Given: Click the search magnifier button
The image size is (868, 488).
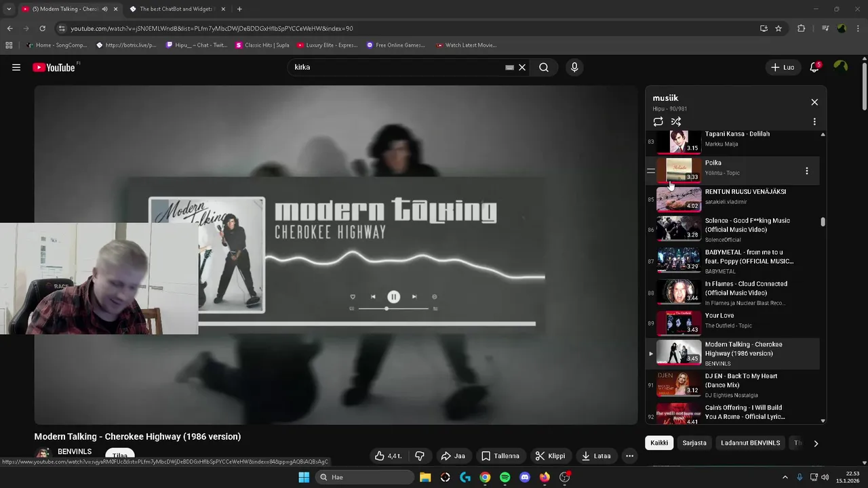Looking at the screenshot, I should 544,67.
